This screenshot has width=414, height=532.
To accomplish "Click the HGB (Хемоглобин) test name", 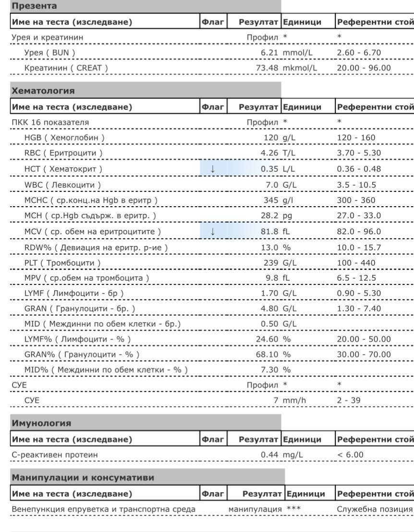I will 64,138.
